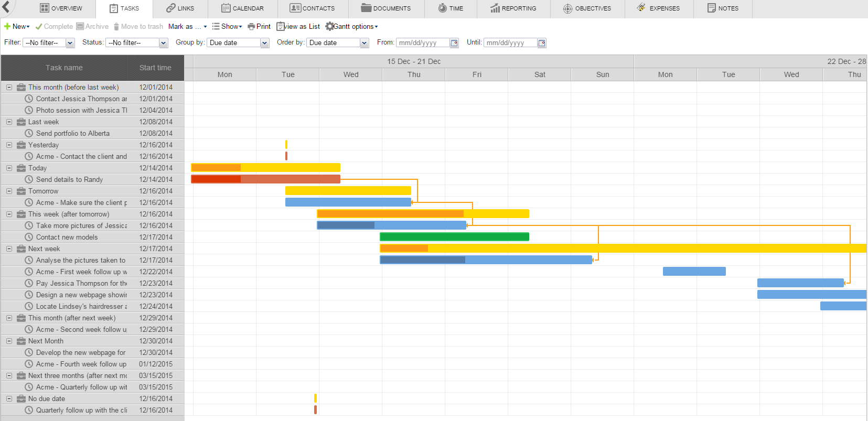Click the green Contact new models bar
The image size is (868, 421).
click(x=454, y=237)
